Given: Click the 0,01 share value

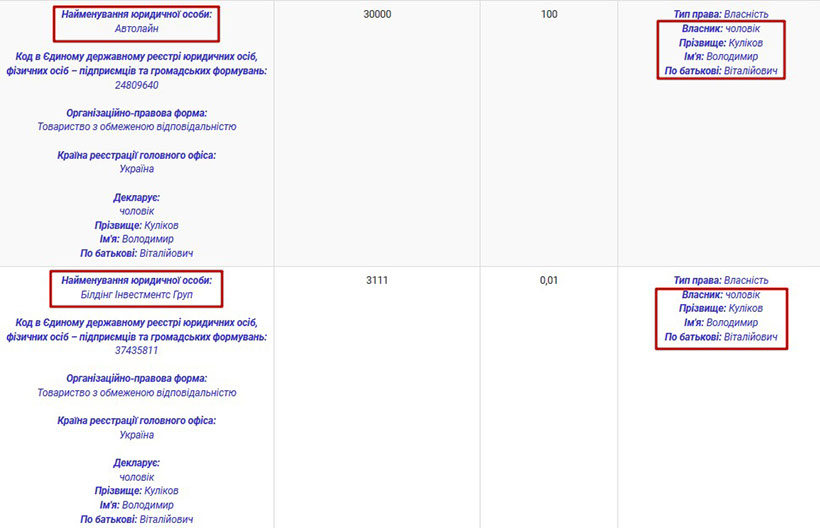Looking at the screenshot, I should 548,281.
